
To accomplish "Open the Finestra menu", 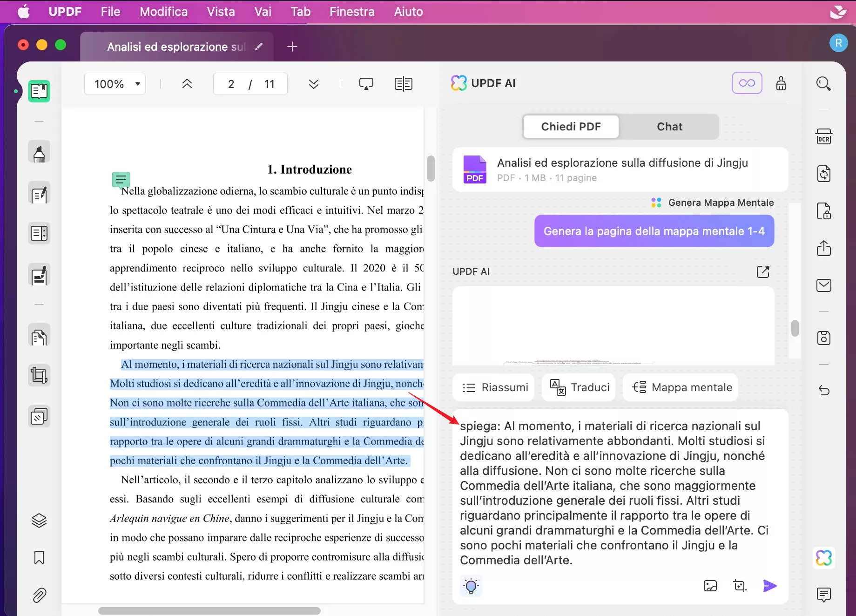I will click(x=352, y=12).
